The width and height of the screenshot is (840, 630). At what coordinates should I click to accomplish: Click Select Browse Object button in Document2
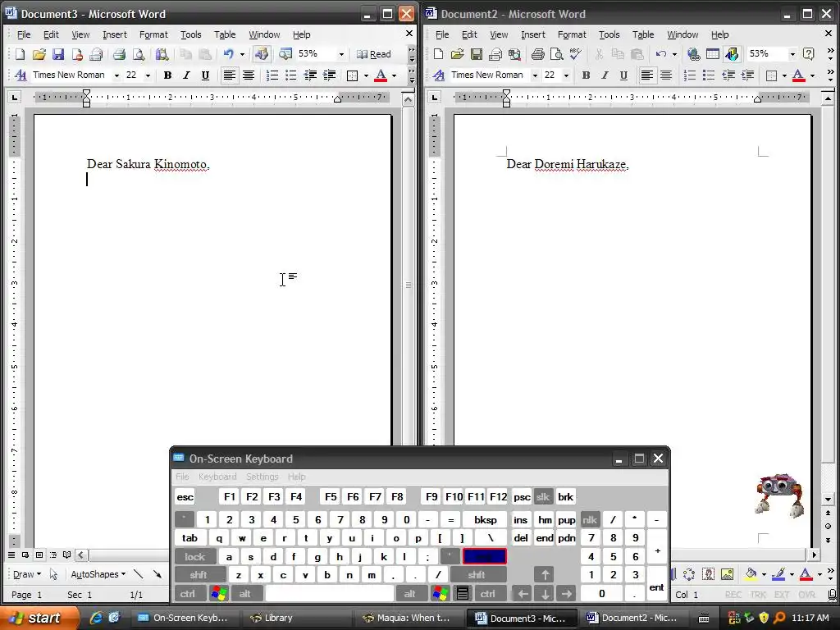(x=829, y=526)
